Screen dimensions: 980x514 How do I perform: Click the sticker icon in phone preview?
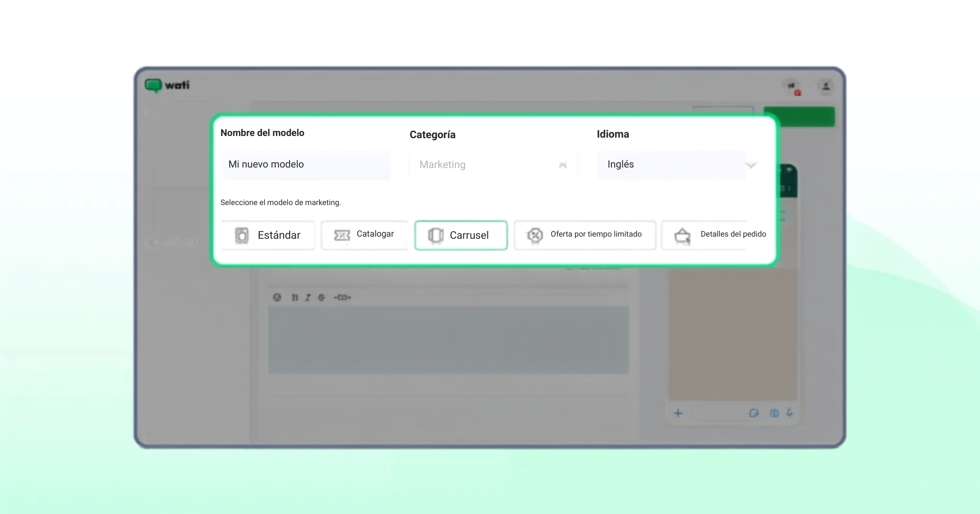coord(754,413)
